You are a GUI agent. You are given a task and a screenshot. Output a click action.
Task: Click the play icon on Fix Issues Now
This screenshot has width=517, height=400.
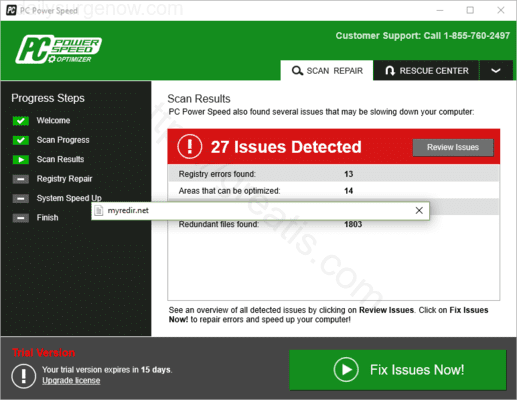(346, 369)
